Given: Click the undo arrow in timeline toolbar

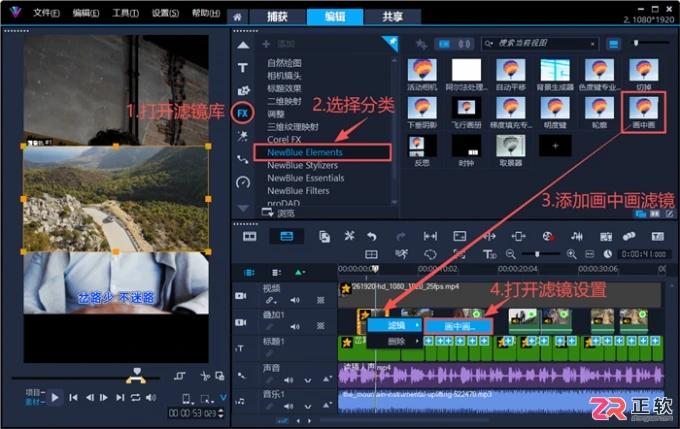Looking at the screenshot, I should (372, 236).
